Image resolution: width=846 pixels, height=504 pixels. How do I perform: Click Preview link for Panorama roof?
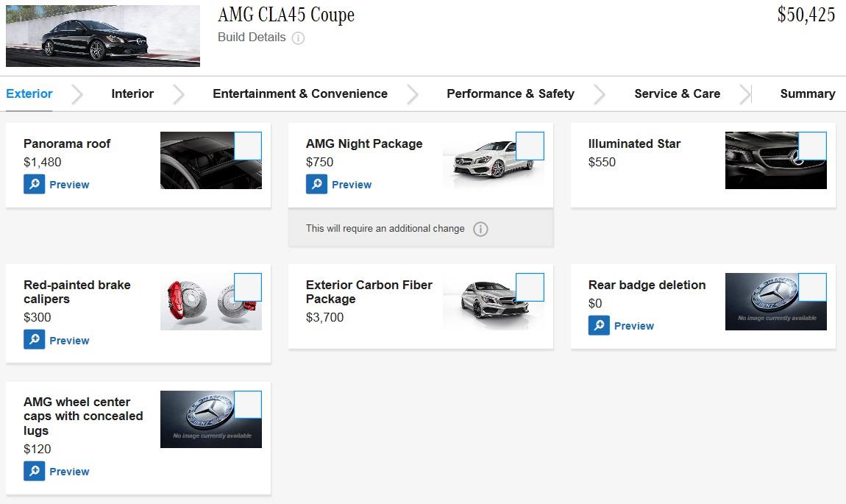[x=69, y=185]
